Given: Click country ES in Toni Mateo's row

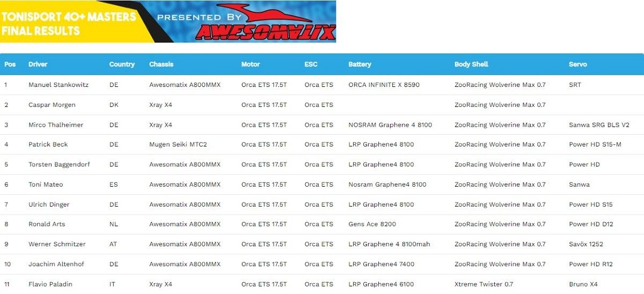Looking at the screenshot, I should tap(113, 185).
